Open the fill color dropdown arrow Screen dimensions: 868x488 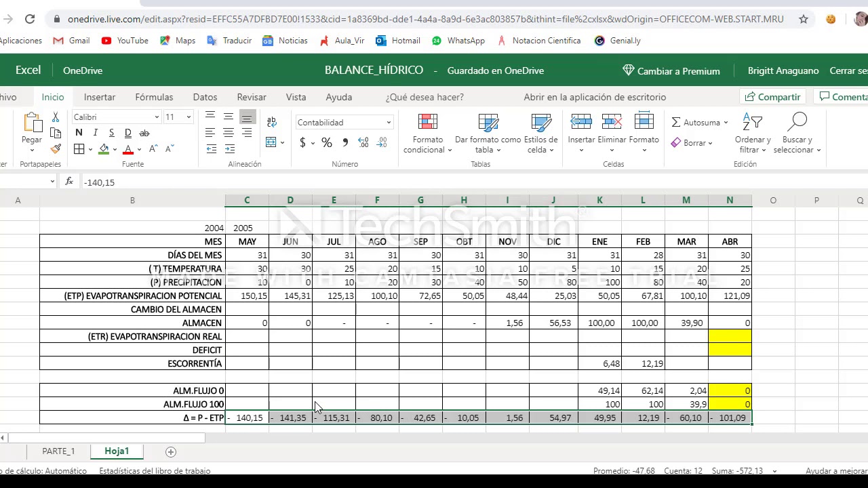pos(115,150)
